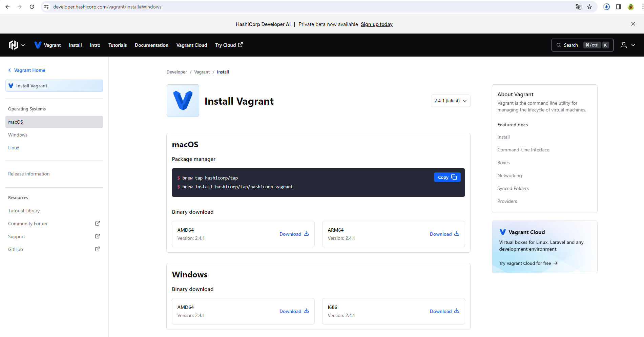The height and width of the screenshot is (337, 644).
Task: Expand the user account chevron
Action: [x=633, y=45]
